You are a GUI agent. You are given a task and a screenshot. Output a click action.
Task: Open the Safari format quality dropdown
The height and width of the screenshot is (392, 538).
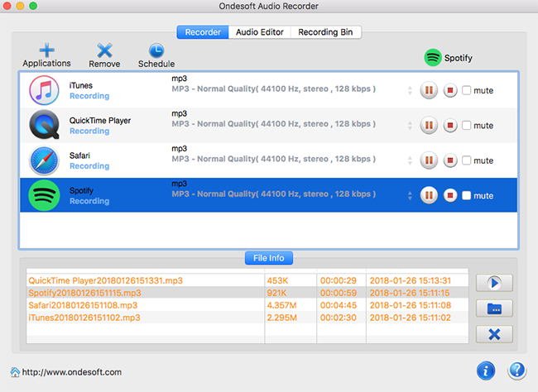click(x=410, y=160)
